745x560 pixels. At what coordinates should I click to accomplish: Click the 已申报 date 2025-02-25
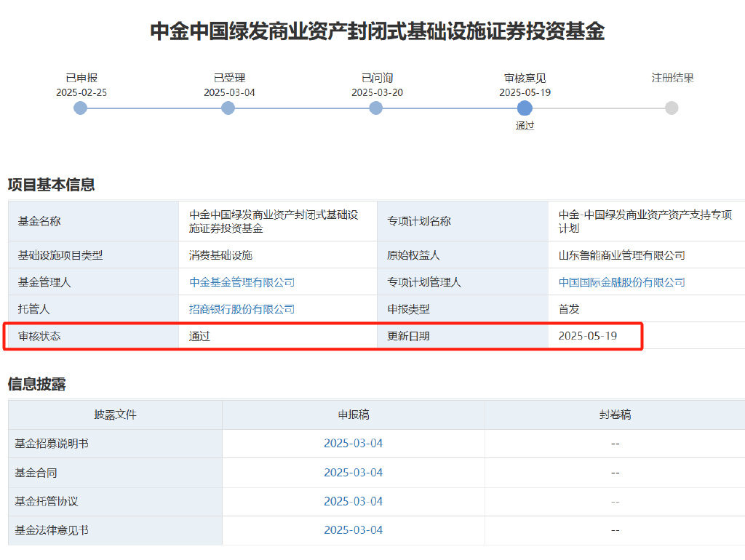point(81,92)
